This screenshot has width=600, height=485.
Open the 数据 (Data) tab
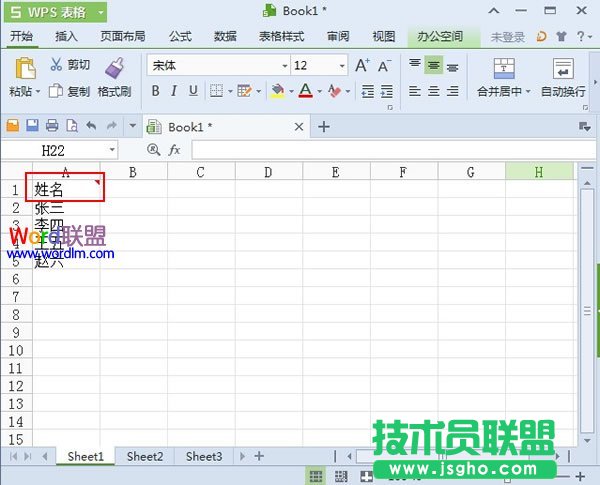[225, 36]
